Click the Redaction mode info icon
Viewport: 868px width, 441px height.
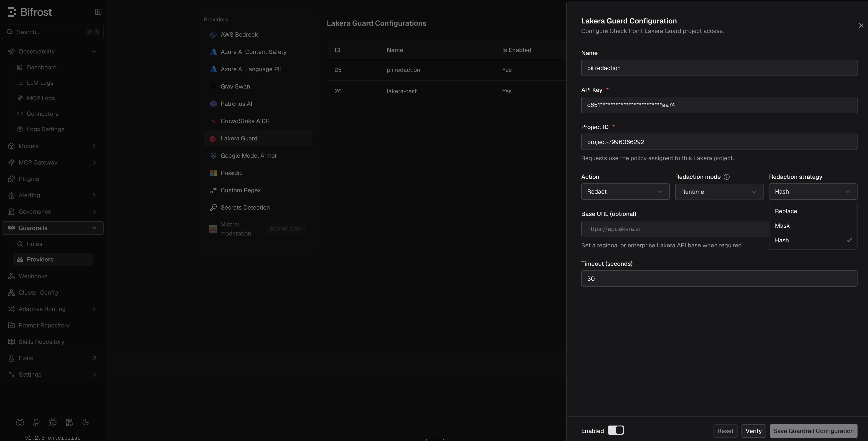(726, 177)
